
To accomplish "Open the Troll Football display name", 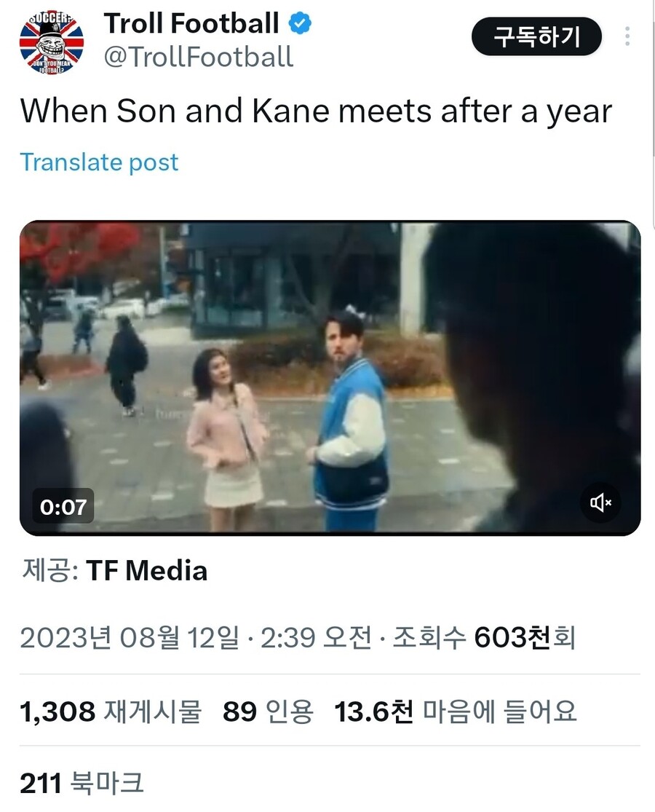I will [x=191, y=24].
